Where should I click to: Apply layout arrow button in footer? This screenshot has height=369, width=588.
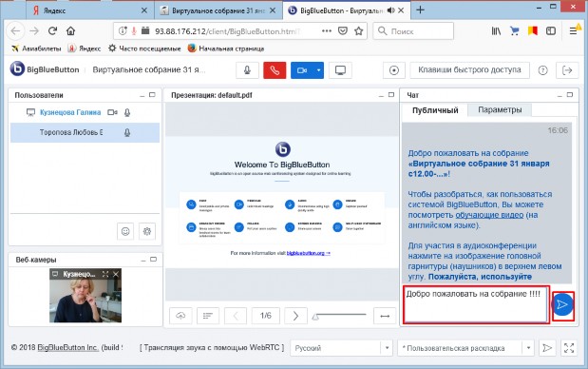tap(547, 348)
